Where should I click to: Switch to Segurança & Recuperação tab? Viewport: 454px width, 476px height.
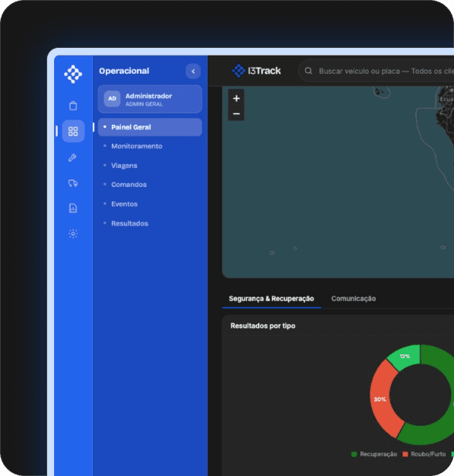(x=271, y=299)
